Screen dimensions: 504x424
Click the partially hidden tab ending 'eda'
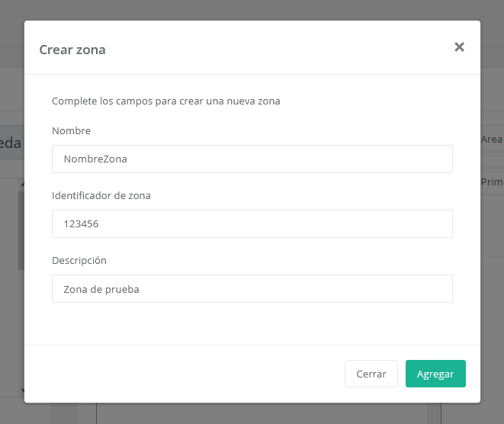point(11,143)
